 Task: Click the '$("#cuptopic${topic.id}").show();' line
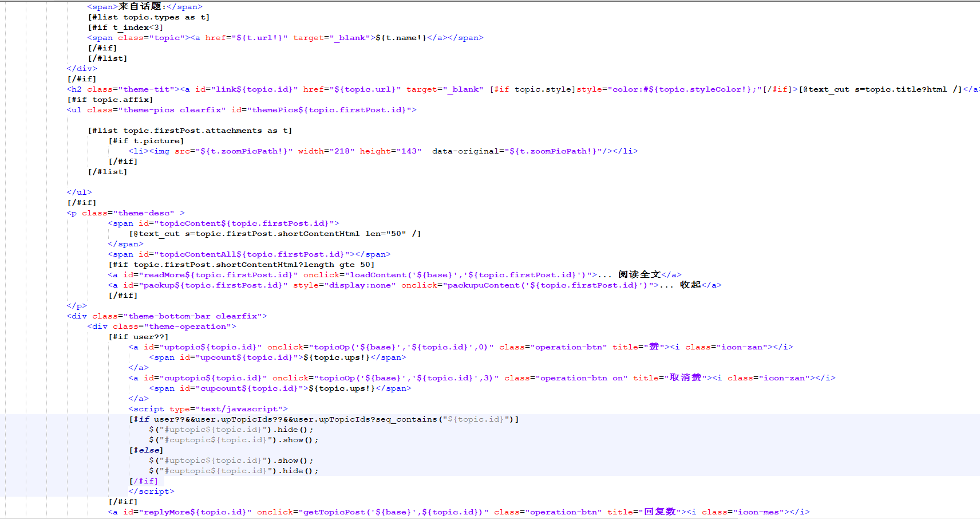(234, 440)
